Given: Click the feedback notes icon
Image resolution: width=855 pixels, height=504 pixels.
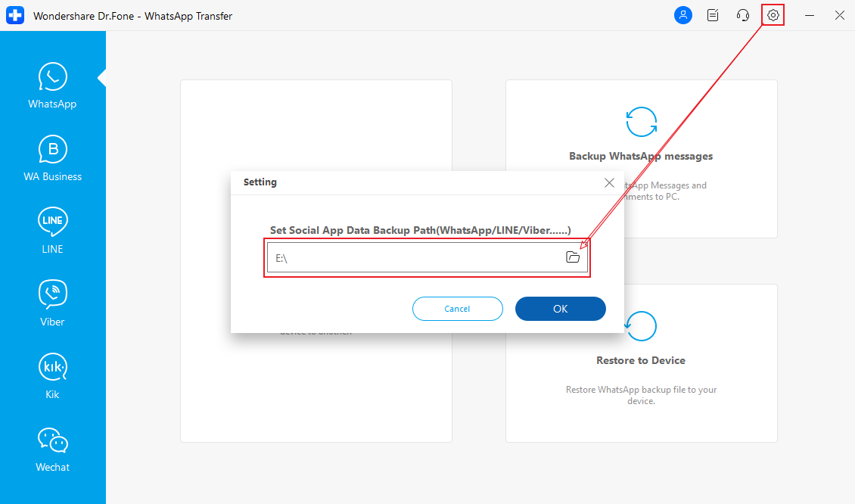Looking at the screenshot, I should click(713, 15).
